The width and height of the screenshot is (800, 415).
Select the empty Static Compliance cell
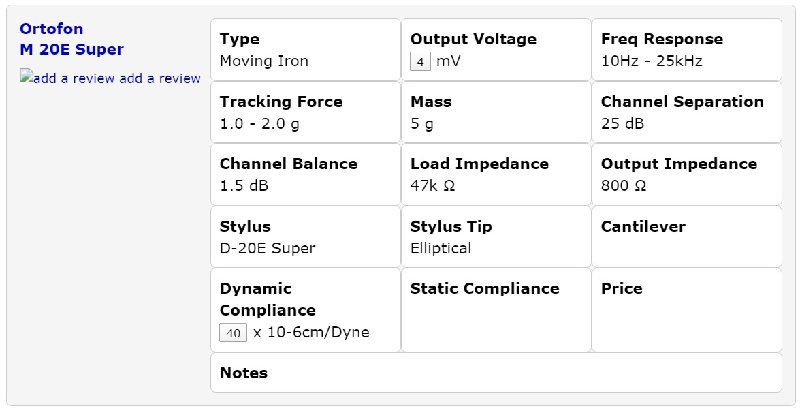pos(496,310)
